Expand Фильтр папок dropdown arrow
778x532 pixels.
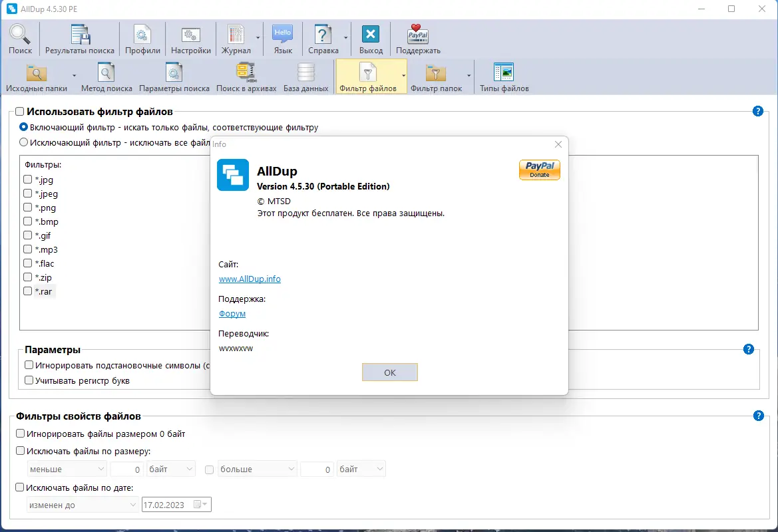(469, 76)
